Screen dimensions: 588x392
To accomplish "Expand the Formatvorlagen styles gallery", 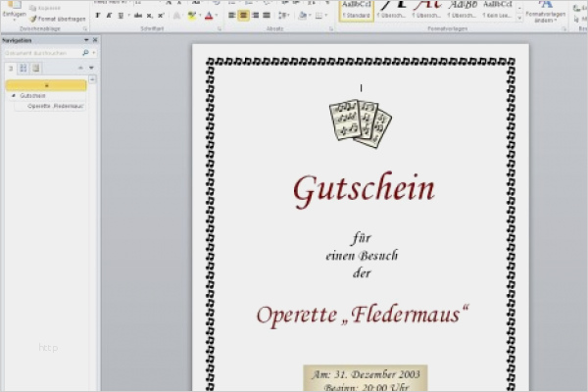I will click(519, 19).
